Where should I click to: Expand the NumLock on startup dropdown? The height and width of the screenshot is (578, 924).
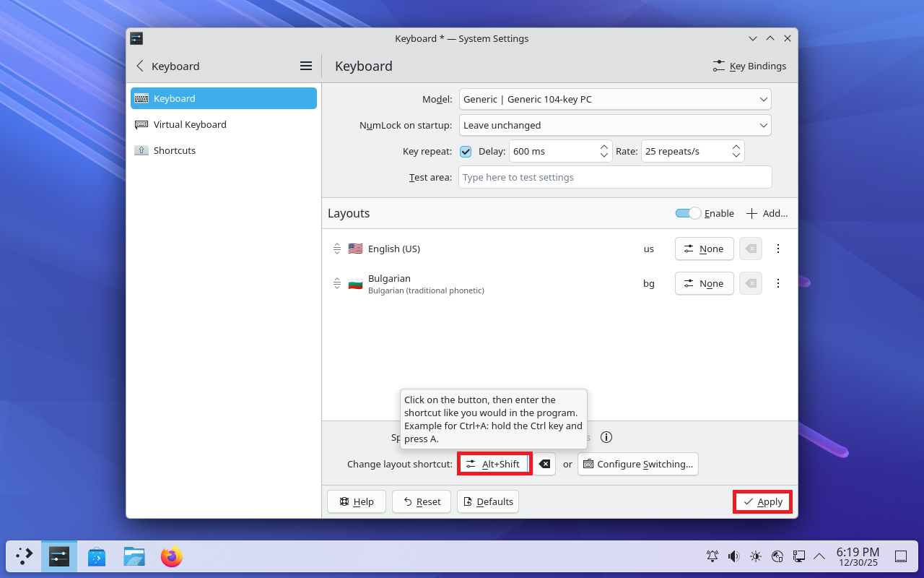coord(615,125)
